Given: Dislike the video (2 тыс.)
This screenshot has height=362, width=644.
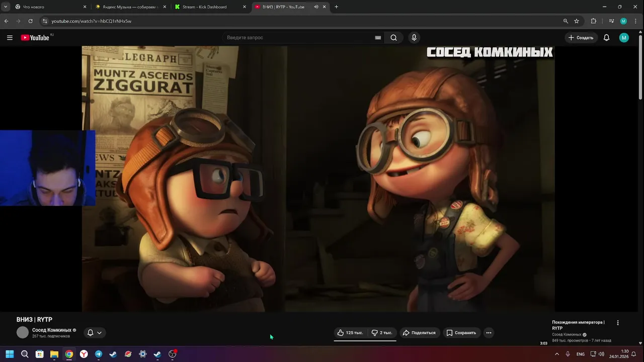Looking at the screenshot, I should (382, 333).
